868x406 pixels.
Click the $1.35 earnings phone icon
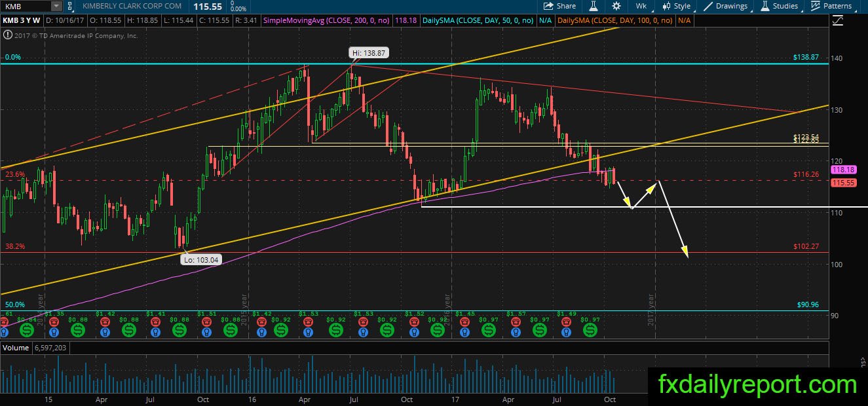[54, 322]
